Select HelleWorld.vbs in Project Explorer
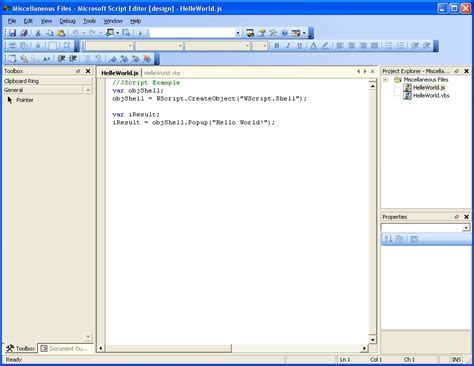Viewport: 474px width, 366px height. click(x=431, y=96)
